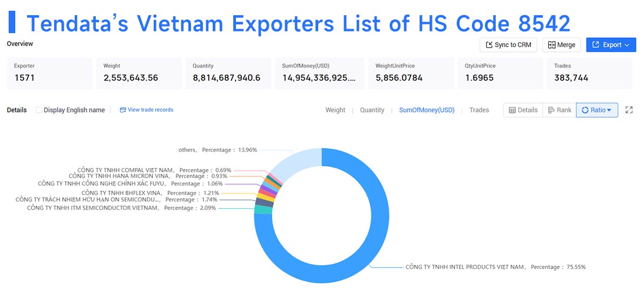Open the Ratio view dropdown
The image size is (644, 291).
coord(597,110)
